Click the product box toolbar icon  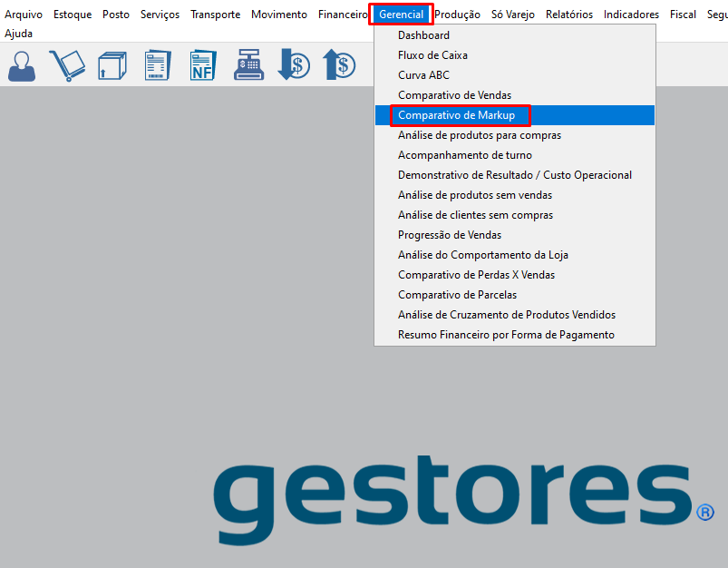click(112, 66)
